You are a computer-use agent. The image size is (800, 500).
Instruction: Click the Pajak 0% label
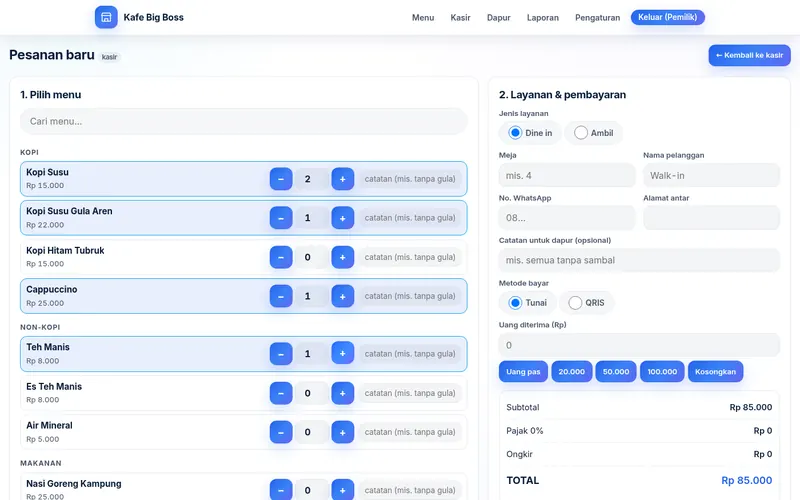click(524, 431)
